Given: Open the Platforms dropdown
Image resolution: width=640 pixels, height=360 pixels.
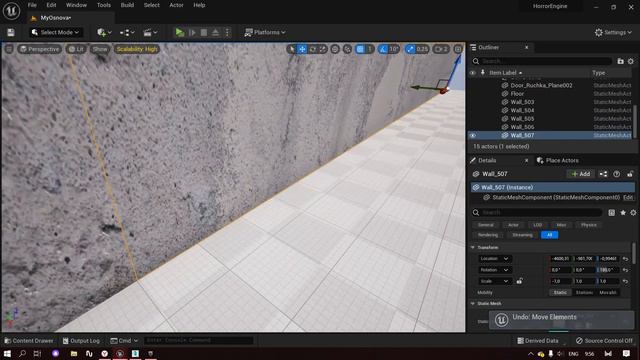Looking at the screenshot, I should coord(265,33).
